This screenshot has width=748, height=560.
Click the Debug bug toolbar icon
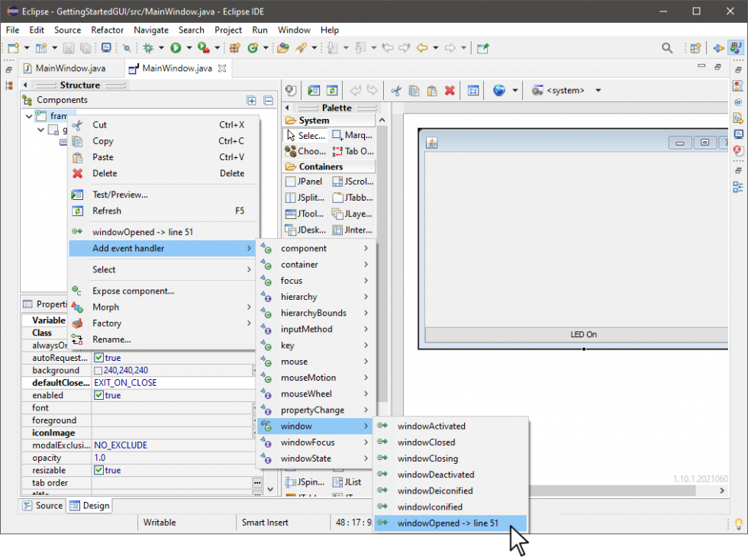[148, 48]
